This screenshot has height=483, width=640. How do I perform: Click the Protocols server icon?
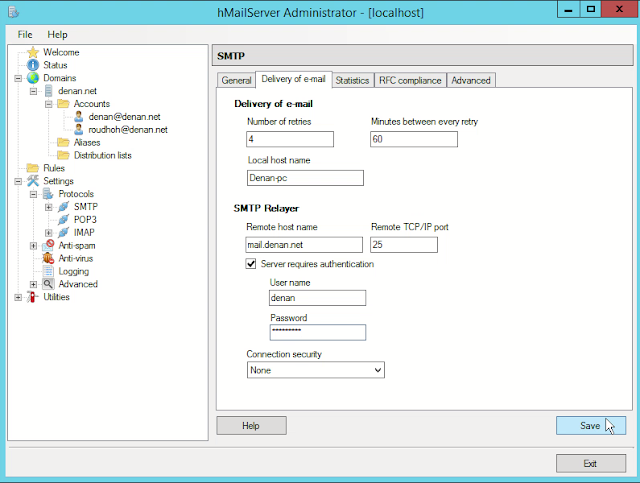48,194
